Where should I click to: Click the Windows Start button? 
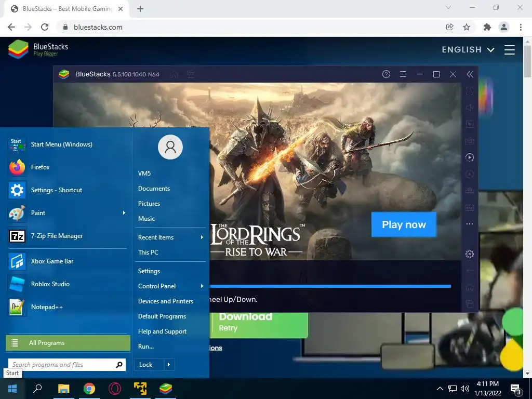(12, 389)
